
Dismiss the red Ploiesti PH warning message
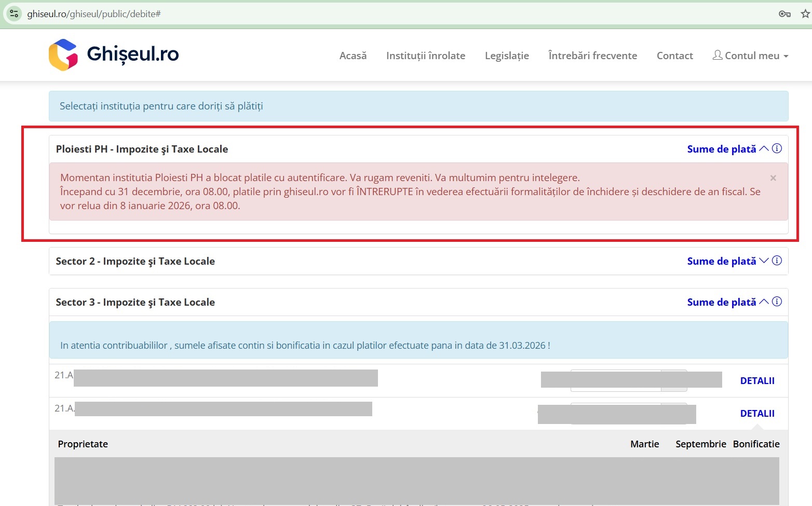tap(773, 178)
